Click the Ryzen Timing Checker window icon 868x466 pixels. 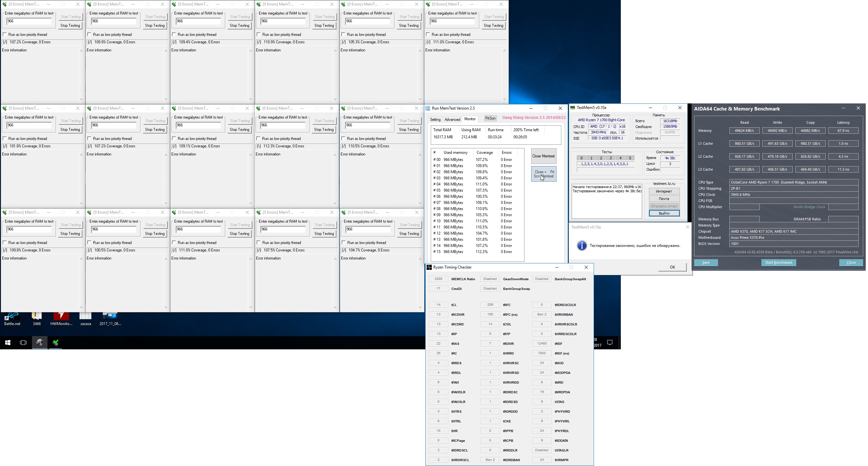click(x=429, y=267)
